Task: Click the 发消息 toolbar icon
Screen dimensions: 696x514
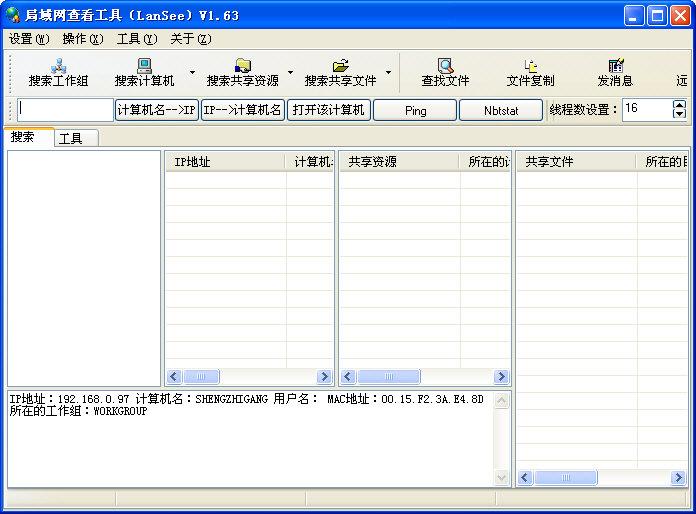Action: click(x=616, y=66)
